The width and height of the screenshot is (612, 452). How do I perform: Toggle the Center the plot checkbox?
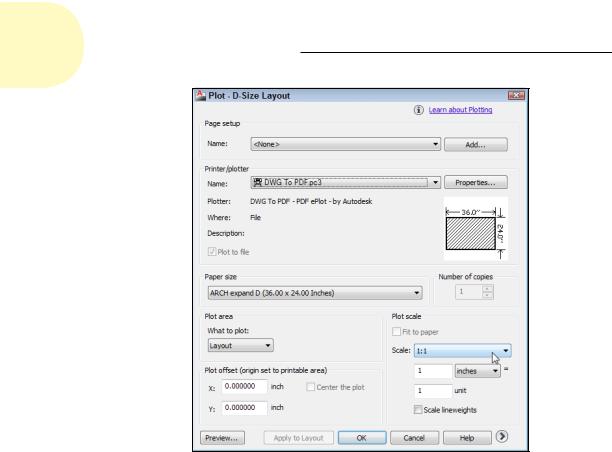[x=311, y=387]
